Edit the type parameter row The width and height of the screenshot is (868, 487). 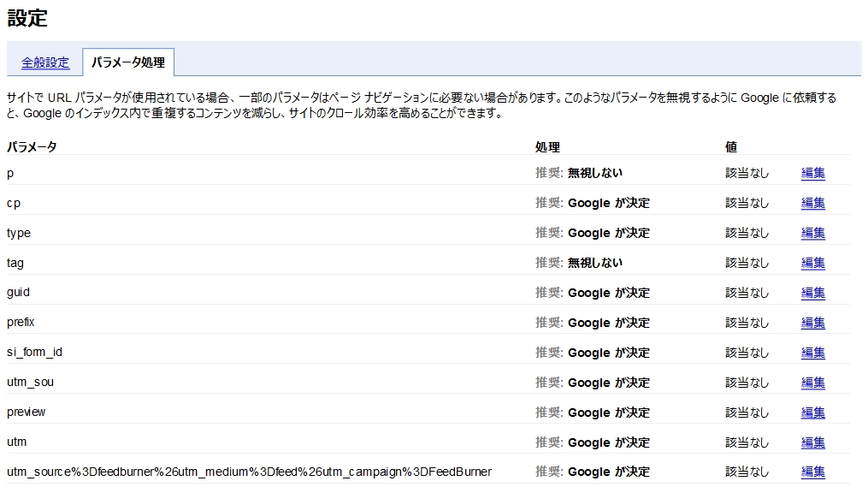click(x=812, y=233)
